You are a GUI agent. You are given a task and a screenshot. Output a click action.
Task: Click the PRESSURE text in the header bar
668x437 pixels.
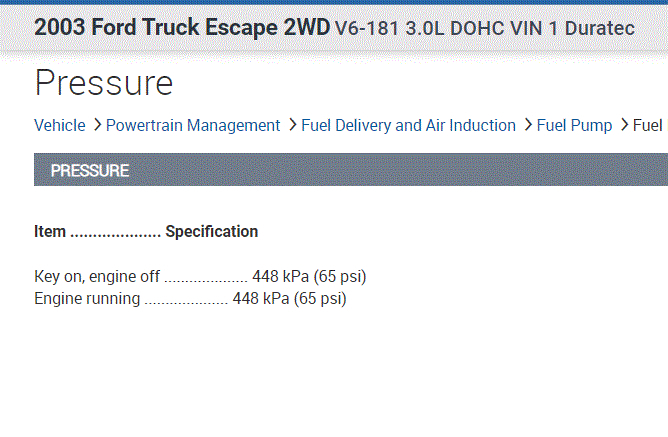(90, 170)
